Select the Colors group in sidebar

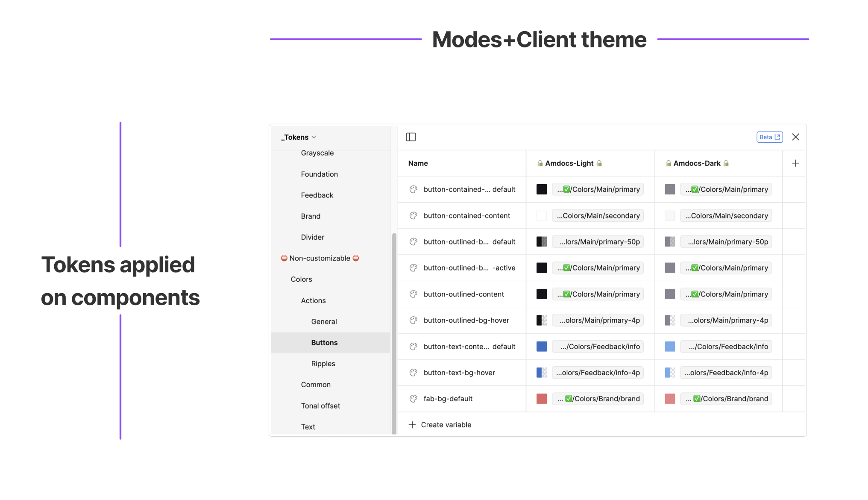pos(301,279)
